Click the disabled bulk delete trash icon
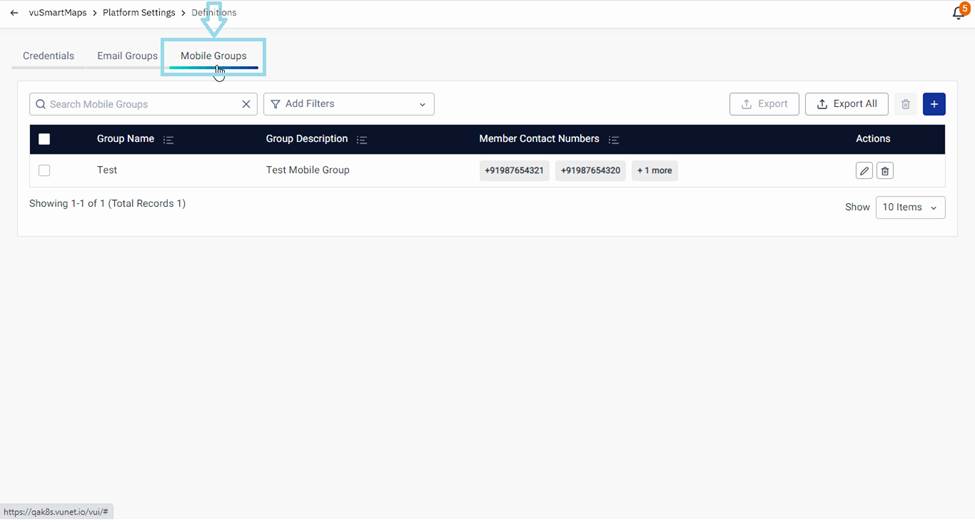975x522 pixels. pyautogui.click(x=906, y=104)
